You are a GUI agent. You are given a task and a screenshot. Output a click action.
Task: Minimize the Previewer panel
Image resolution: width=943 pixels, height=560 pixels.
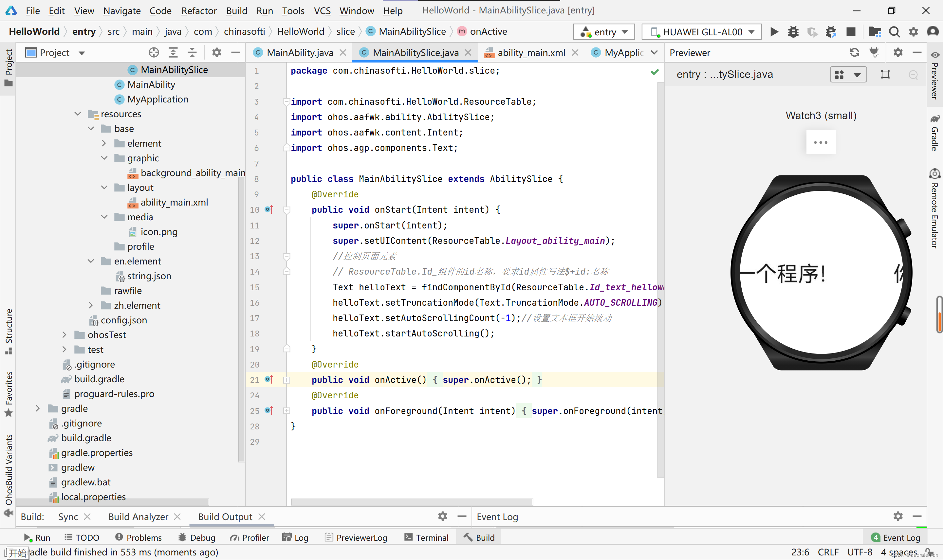(x=917, y=52)
